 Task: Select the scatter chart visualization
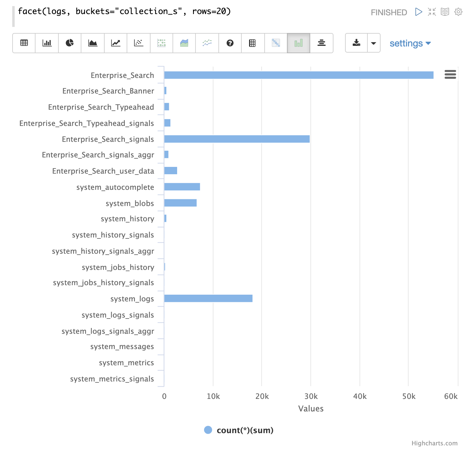(x=139, y=43)
